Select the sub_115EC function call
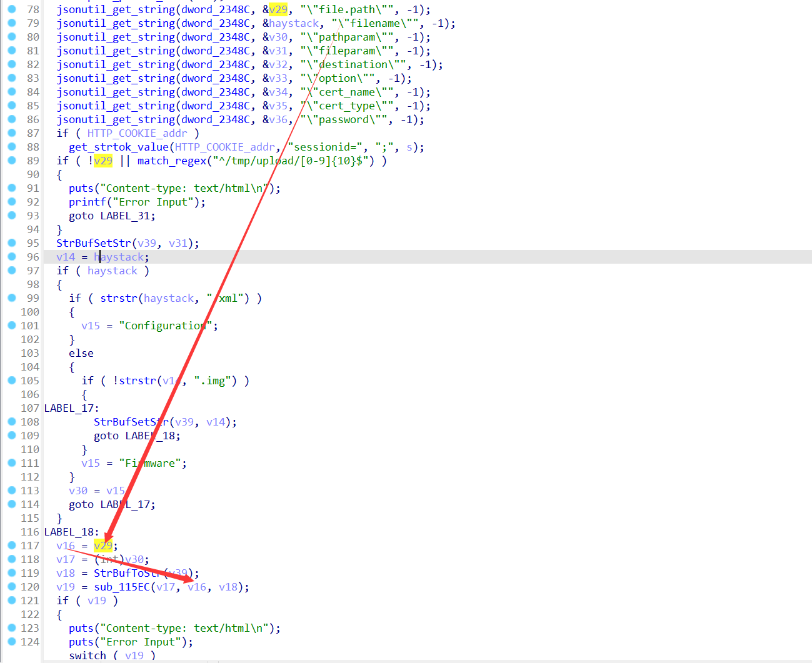 122,587
